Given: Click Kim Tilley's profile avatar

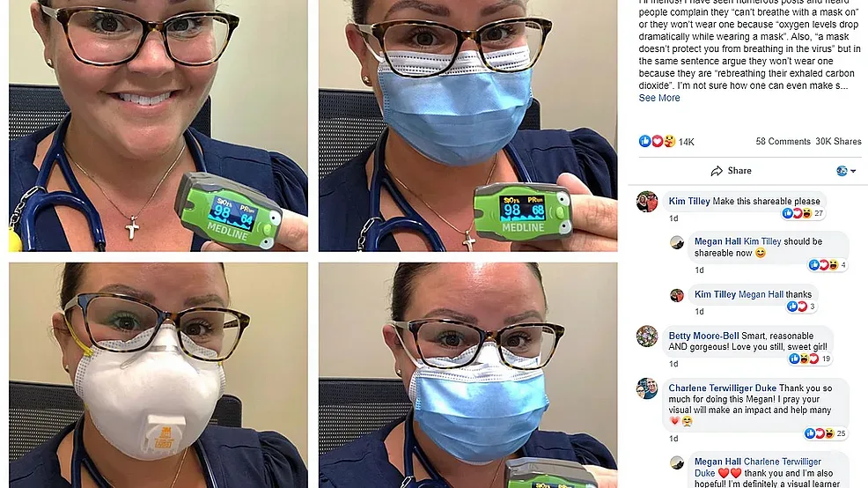Looking at the screenshot, I should 647,203.
